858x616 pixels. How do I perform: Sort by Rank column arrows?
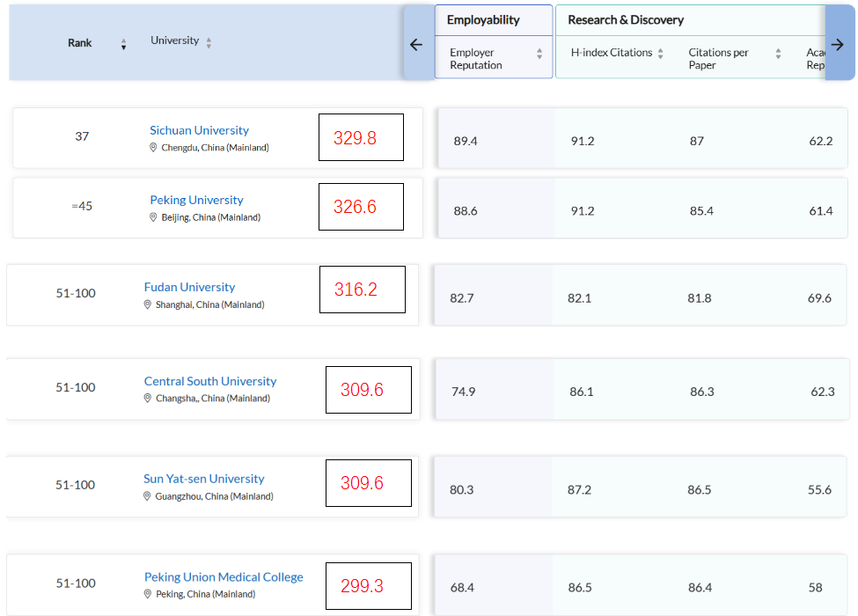click(x=123, y=44)
